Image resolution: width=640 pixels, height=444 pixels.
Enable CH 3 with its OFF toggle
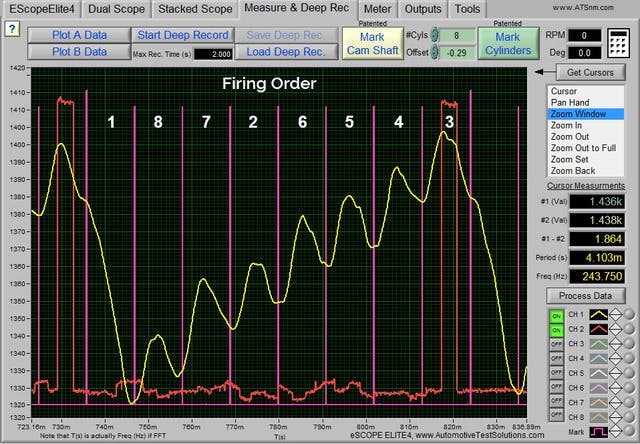coord(558,343)
